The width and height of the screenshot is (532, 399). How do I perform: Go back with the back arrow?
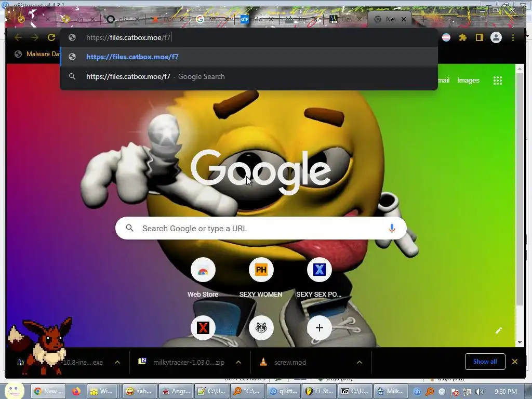(x=18, y=37)
